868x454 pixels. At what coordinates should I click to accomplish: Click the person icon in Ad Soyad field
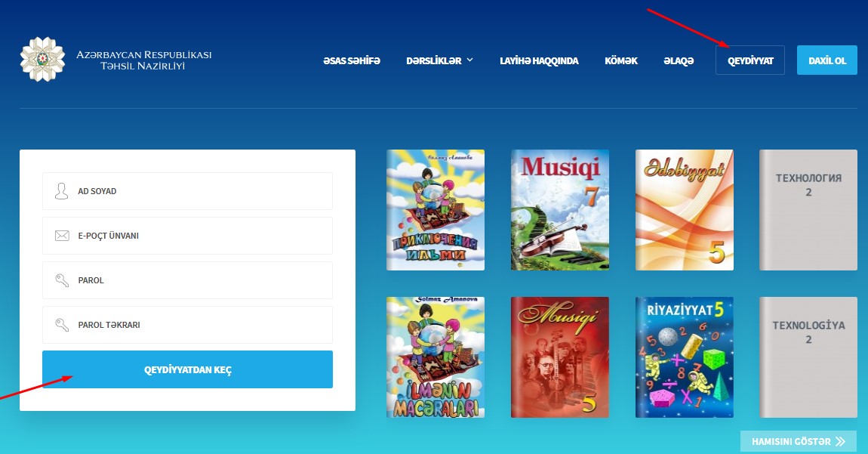coord(62,191)
